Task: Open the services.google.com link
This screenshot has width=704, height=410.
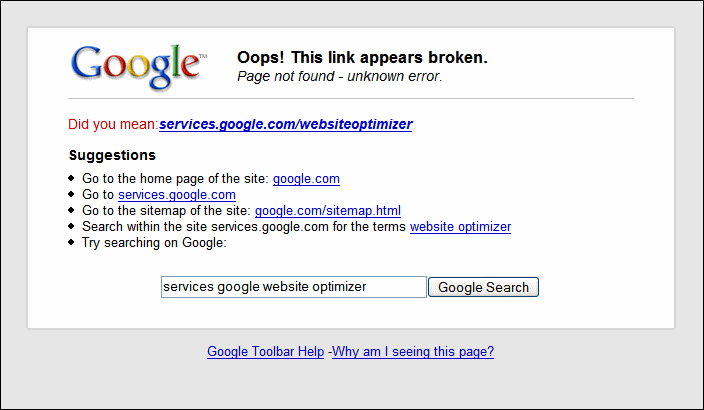Action: (177, 195)
